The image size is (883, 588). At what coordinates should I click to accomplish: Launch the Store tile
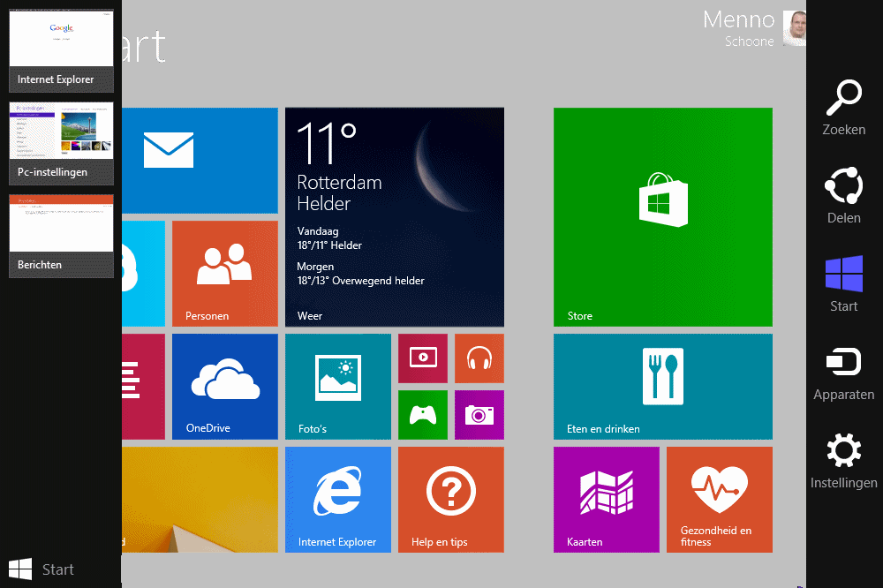tap(663, 217)
